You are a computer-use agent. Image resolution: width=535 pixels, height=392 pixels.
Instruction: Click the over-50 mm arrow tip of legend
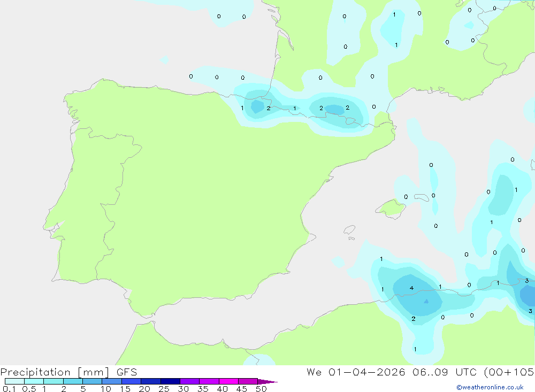tap(267, 381)
